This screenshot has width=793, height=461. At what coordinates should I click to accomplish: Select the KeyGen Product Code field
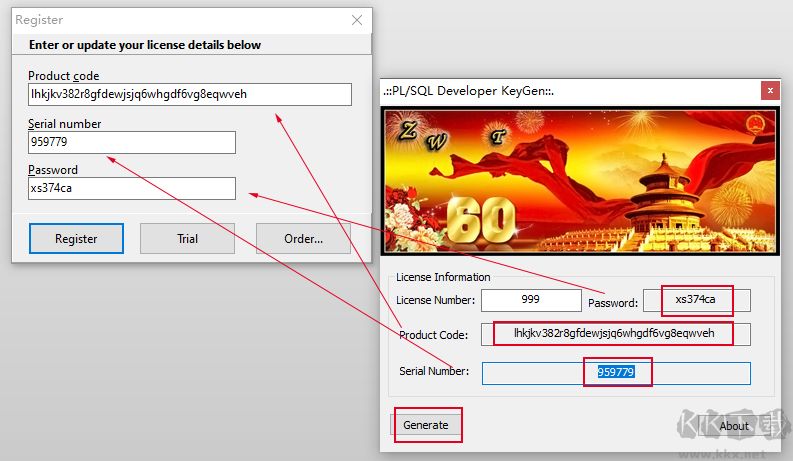point(614,333)
